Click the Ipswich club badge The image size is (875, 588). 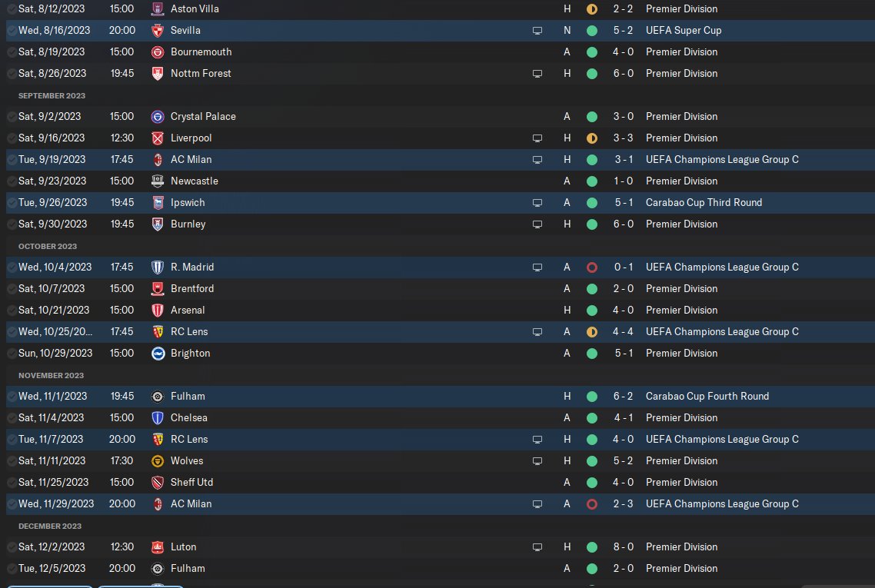158,202
